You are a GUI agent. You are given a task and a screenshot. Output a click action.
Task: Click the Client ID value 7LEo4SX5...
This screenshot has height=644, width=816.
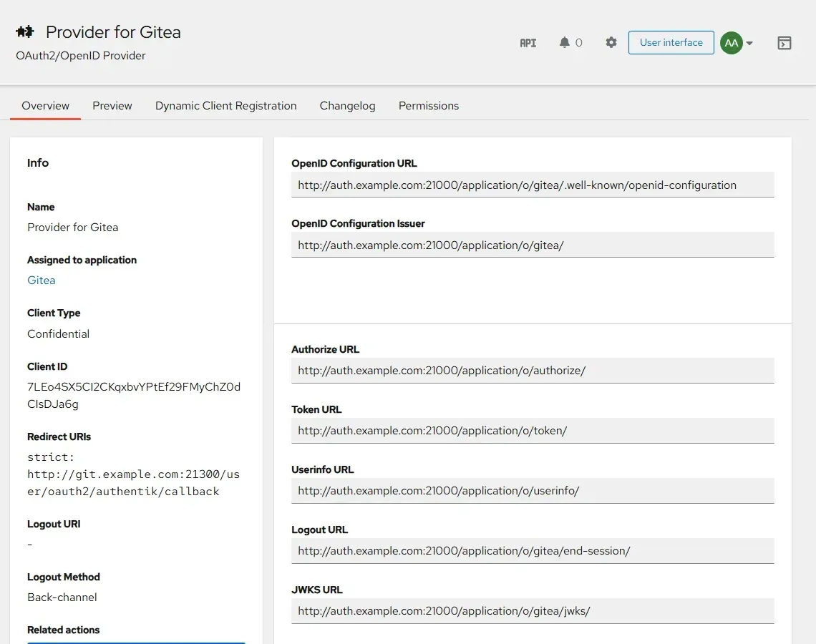[x=134, y=396]
